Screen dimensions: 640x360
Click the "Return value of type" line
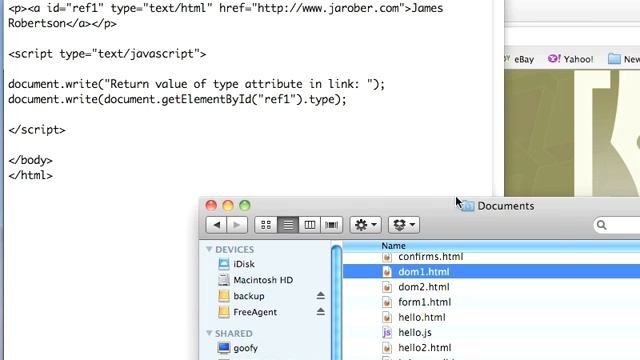click(x=196, y=84)
